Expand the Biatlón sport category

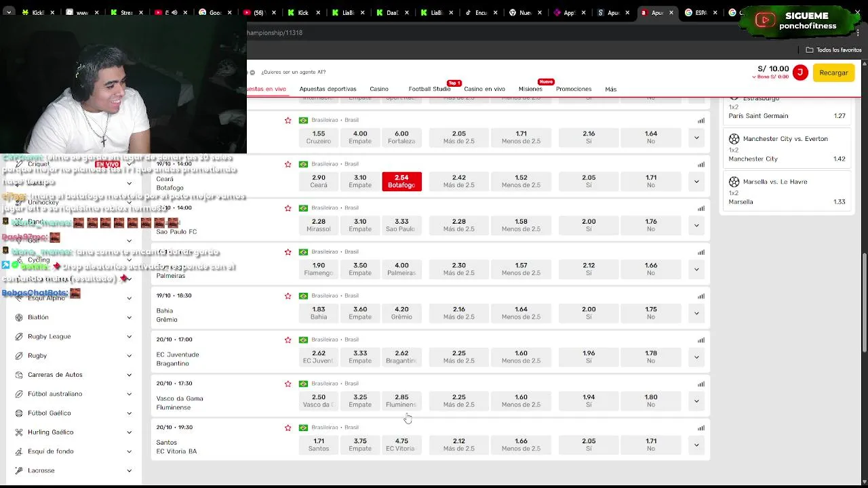click(129, 317)
